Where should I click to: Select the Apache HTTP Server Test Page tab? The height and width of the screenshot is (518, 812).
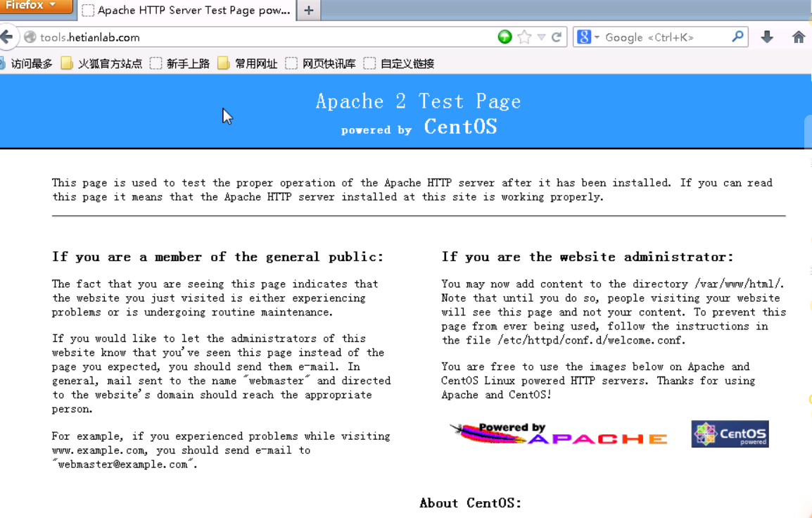coord(187,11)
